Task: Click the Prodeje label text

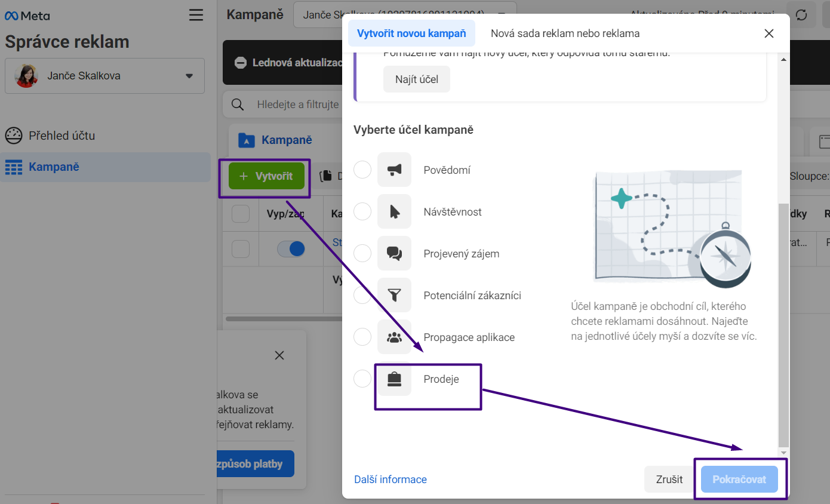Action: point(441,379)
